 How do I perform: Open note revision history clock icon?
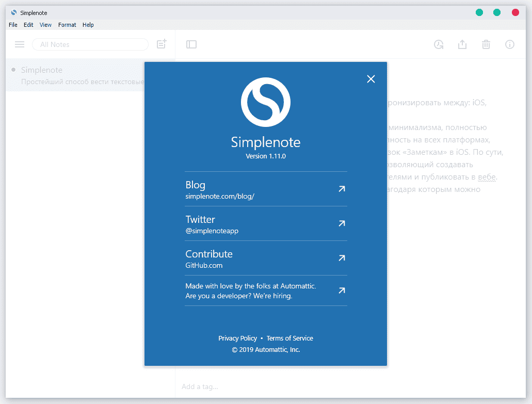[x=439, y=44]
